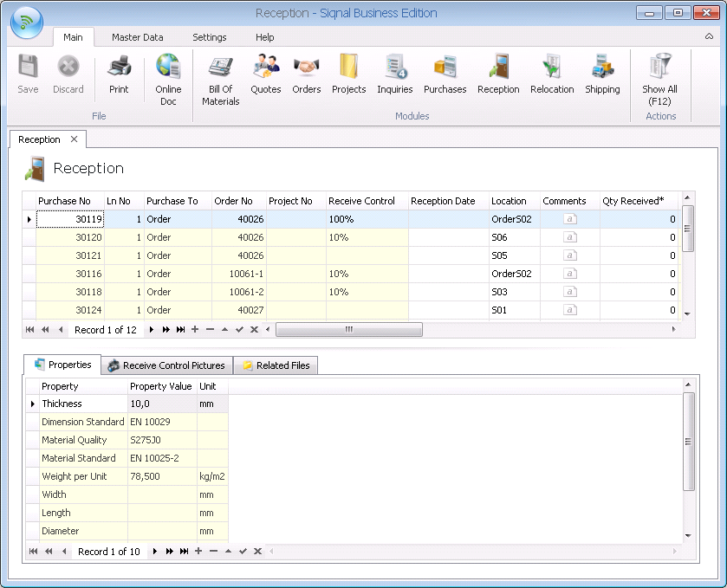
Task: Switch to the Master Data ribbon tab
Action: point(137,37)
